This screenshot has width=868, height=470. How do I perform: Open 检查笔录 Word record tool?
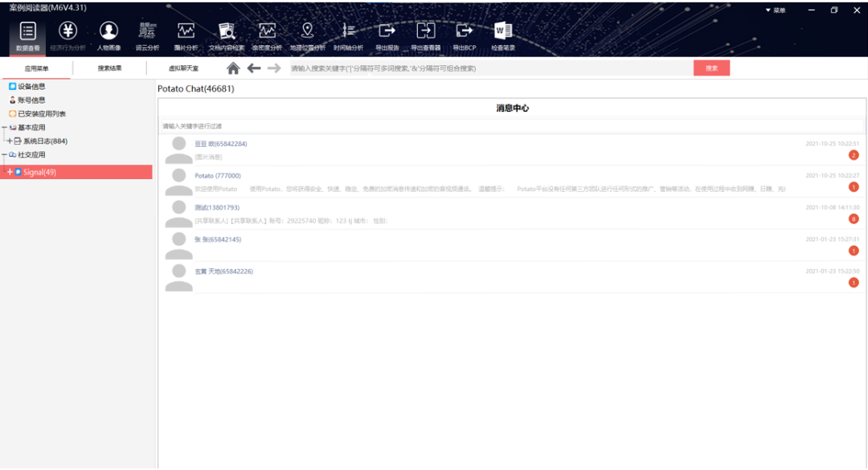coord(502,36)
